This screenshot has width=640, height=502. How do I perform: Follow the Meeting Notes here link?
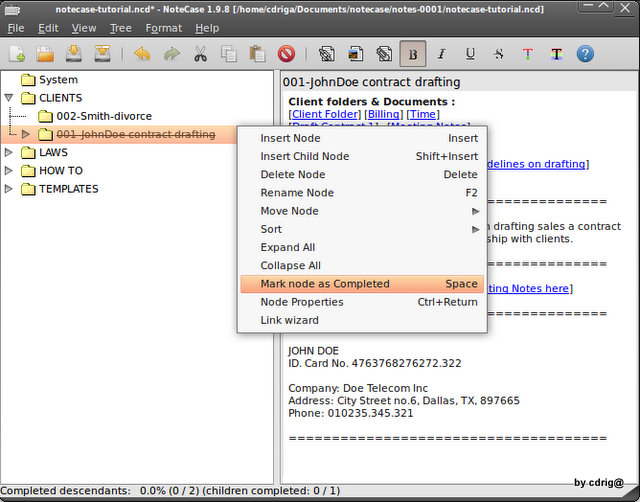[528, 289]
